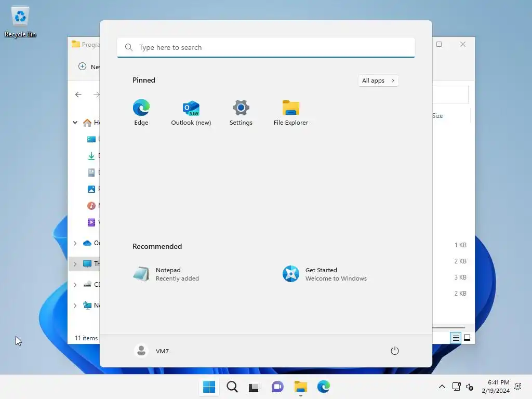This screenshot has width=532, height=399.
Task: Close the File Explorer window
Action: click(463, 45)
